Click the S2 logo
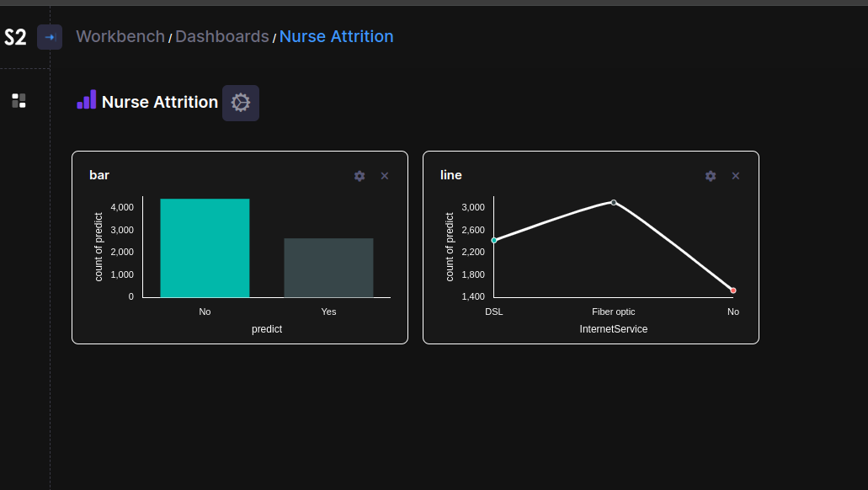868x490 pixels. pyautogui.click(x=15, y=37)
